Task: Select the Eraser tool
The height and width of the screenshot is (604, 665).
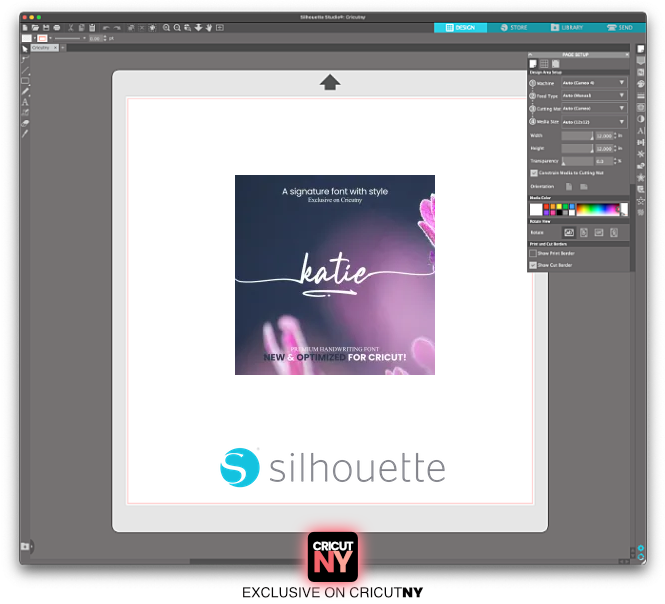Action: click(25, 123)
